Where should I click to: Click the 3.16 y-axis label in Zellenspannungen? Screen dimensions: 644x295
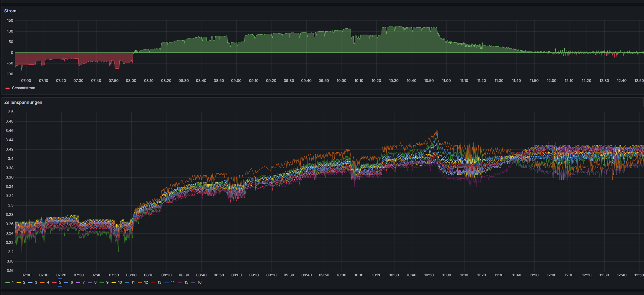point(10,271)
